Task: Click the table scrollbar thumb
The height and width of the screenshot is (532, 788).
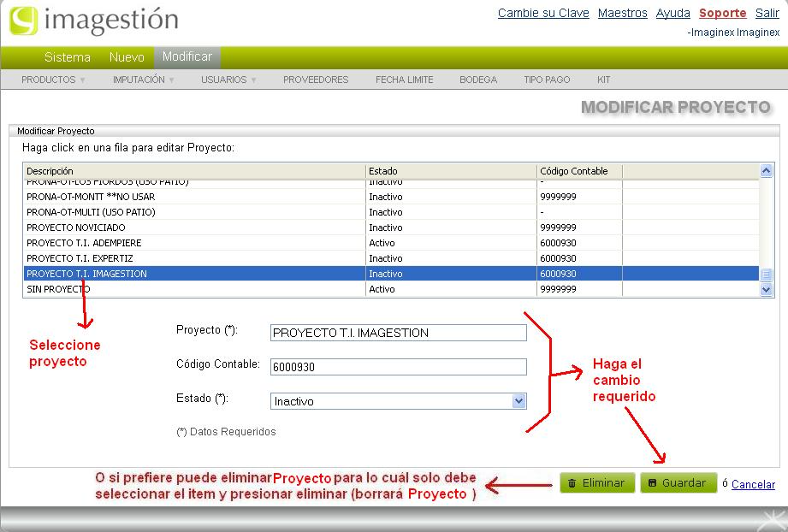Action: 766,275
